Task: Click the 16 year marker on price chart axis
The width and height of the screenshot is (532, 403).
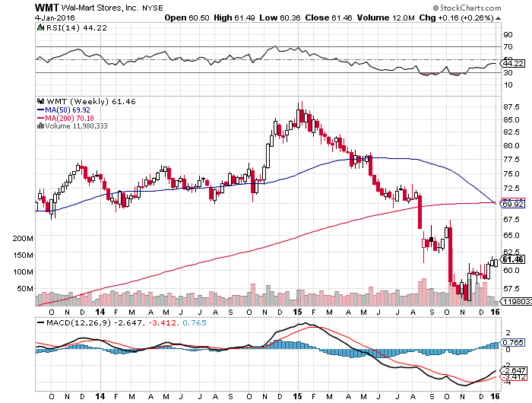Action: pos(496,312)
